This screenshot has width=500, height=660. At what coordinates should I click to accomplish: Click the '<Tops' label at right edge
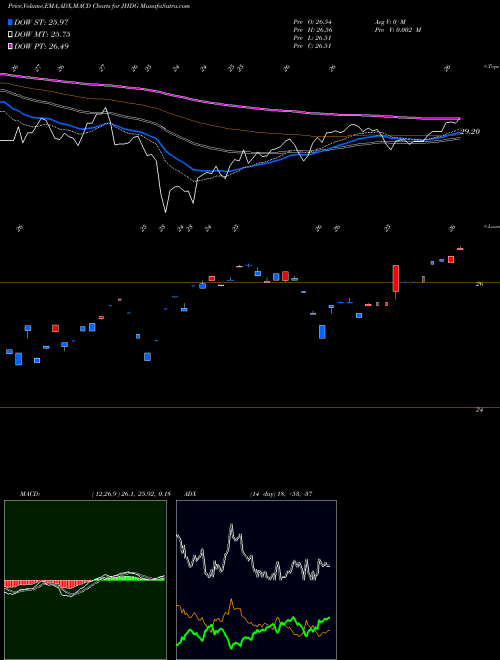pyautogui.click(x=492, y=67)
